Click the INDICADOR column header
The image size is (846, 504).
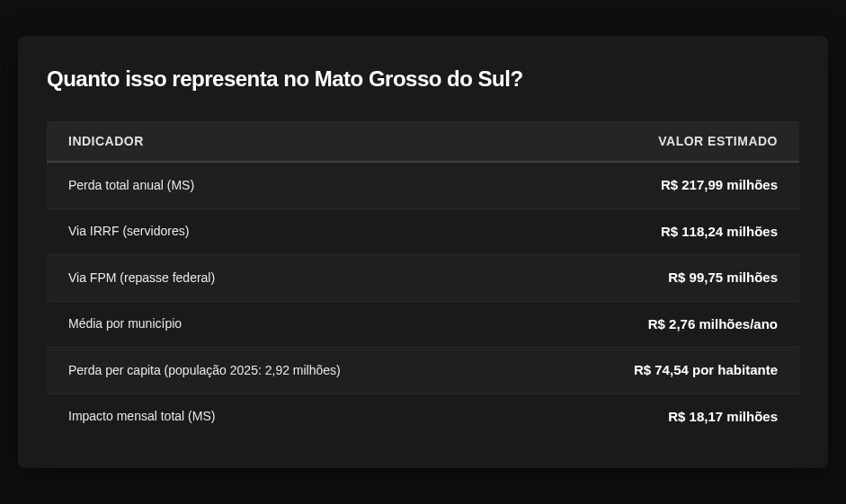(106, 141)
